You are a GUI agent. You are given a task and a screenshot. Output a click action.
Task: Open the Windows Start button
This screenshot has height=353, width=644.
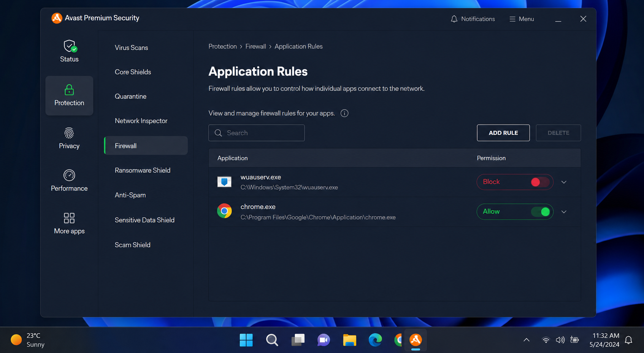(246, 340)
